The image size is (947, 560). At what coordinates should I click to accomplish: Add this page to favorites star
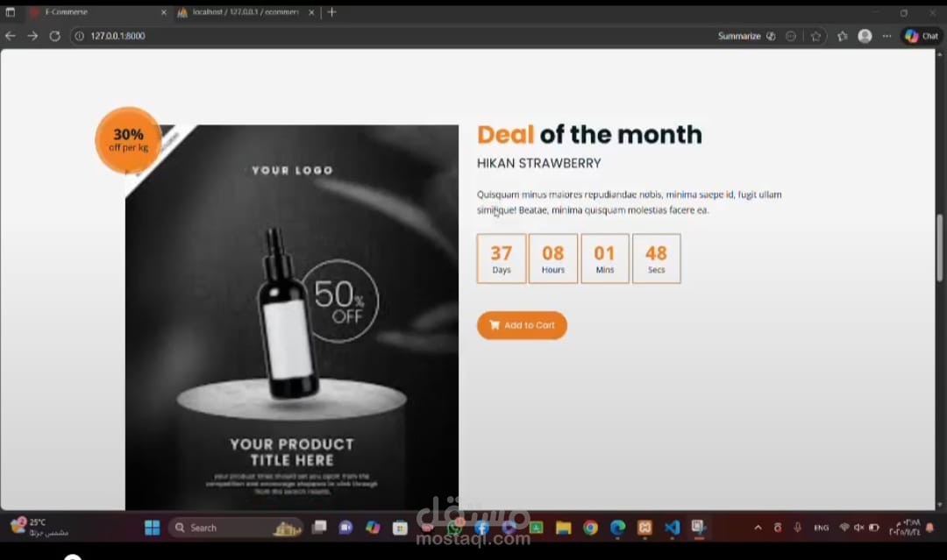(x=816, y=36)
